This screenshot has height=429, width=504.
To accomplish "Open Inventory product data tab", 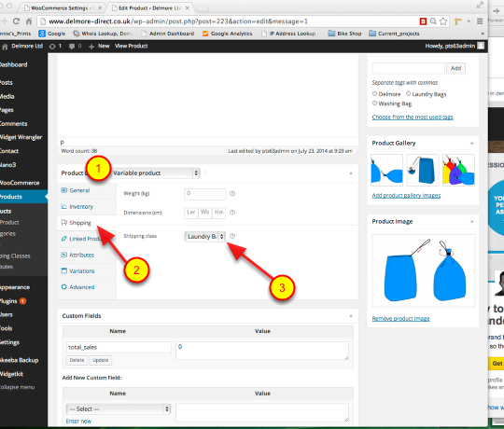I will click(87, 207).
